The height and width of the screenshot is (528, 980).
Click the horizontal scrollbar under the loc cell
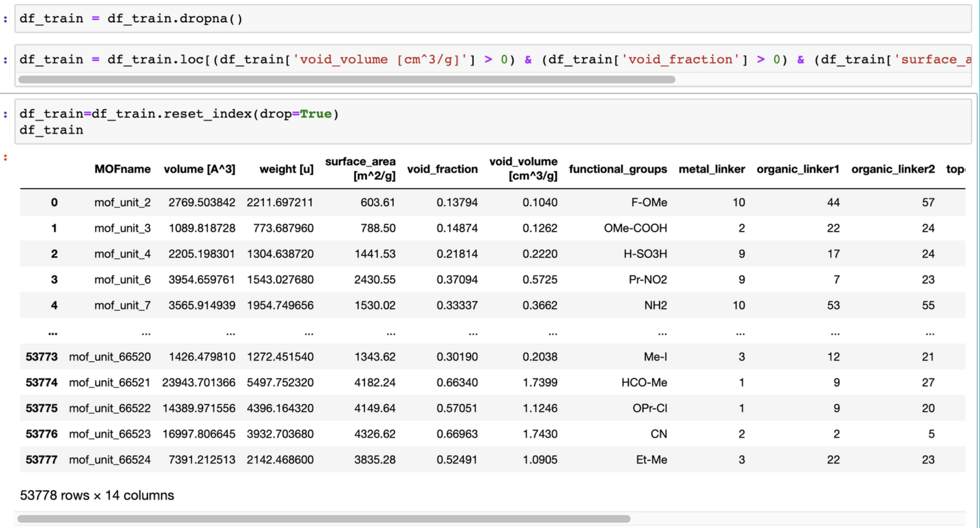pos(347,79)
